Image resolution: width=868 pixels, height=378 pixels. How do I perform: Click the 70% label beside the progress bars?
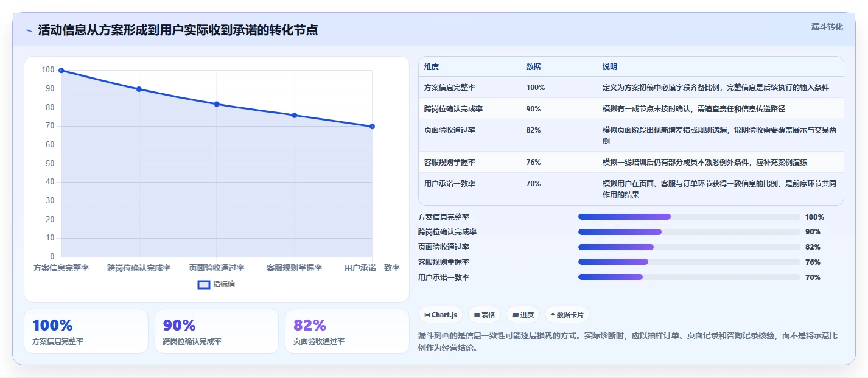(x=813, y=278)
